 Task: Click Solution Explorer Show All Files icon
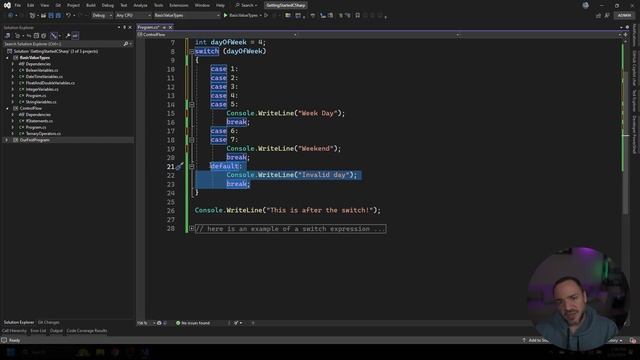click(44, 36)
